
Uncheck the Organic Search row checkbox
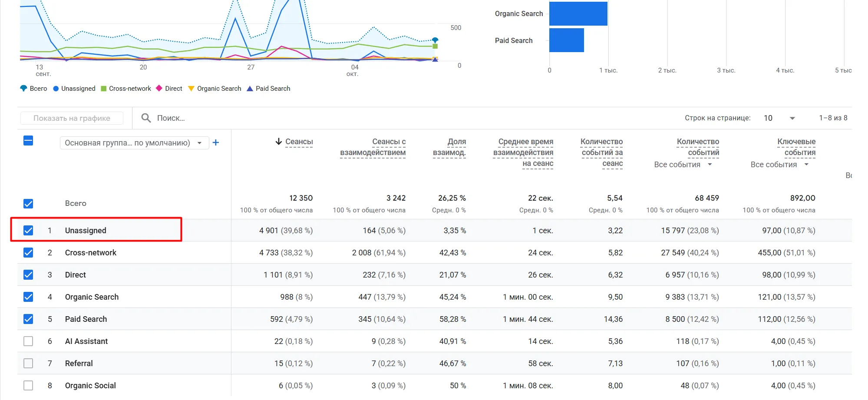28,297
